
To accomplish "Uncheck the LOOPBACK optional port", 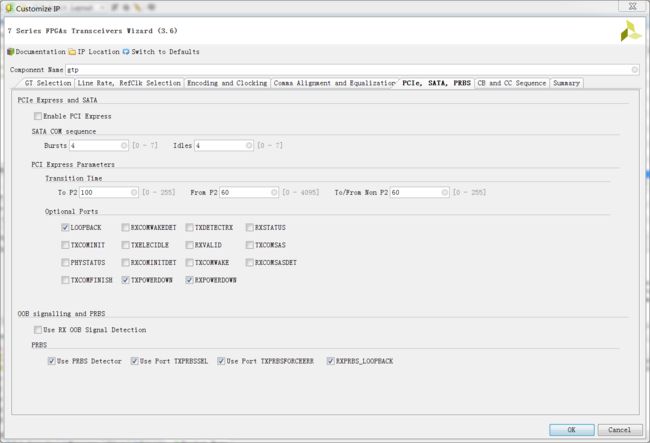I will 65,228.
